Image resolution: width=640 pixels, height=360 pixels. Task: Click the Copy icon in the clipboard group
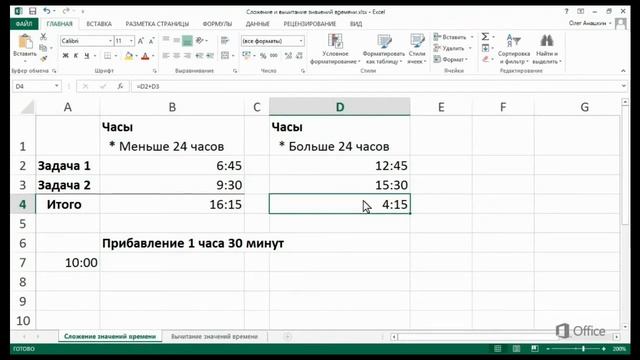coord(43,48)
